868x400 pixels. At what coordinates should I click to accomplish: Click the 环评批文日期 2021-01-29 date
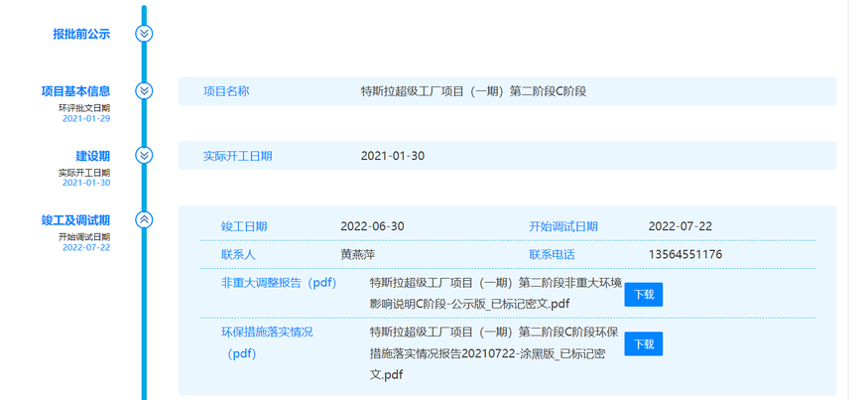pos(86,118)
